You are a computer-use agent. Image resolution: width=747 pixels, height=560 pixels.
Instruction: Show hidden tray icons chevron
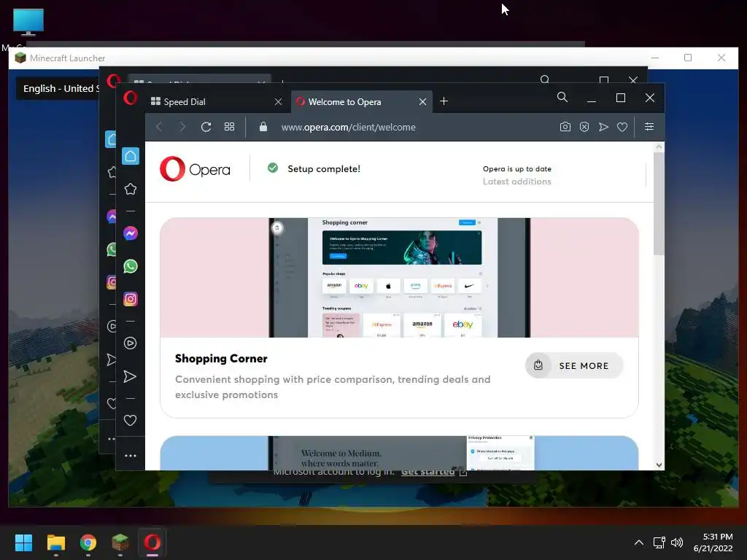[x=639, y=542]
